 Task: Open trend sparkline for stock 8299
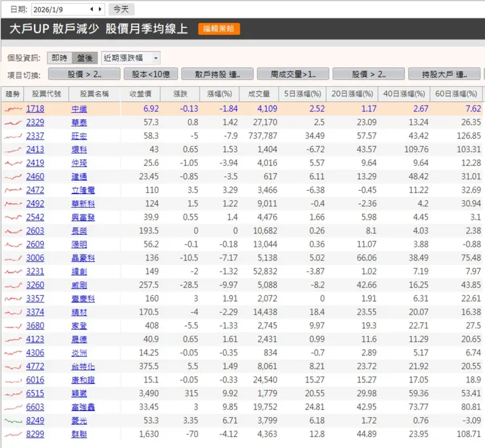pos(13,434)
